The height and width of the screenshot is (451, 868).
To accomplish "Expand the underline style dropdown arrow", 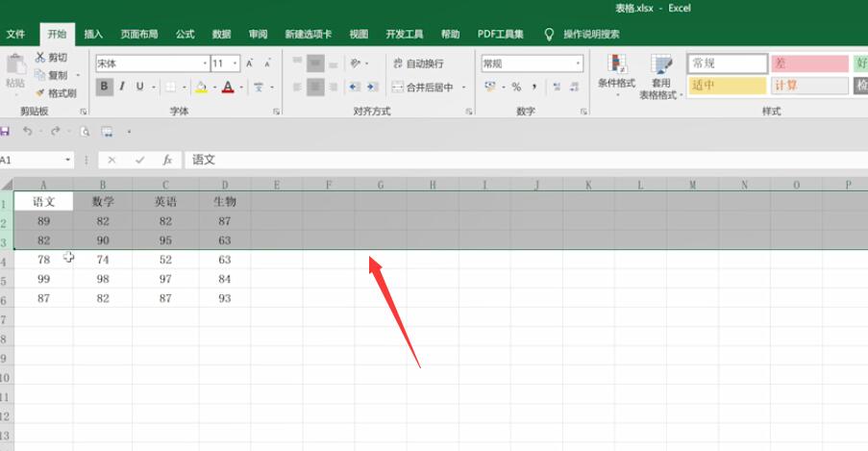I will coord(154,87).
